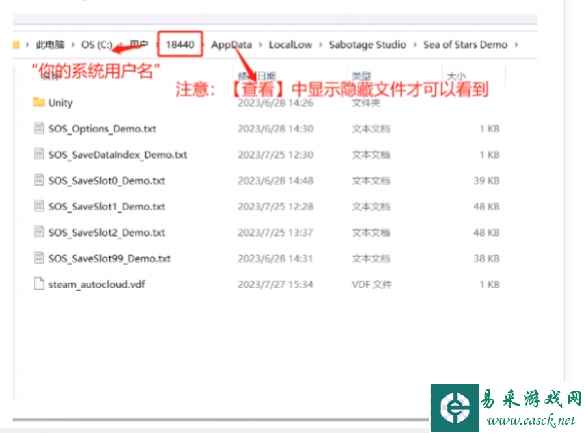Select SOS_SaveSlot2_Demo.txt file icon

click(39, 232)
